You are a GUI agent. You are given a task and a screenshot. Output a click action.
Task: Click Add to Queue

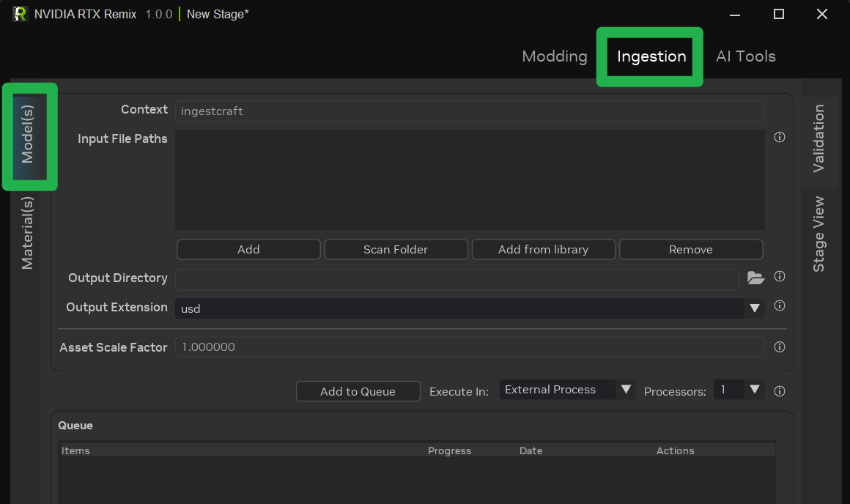coord(358,390)
